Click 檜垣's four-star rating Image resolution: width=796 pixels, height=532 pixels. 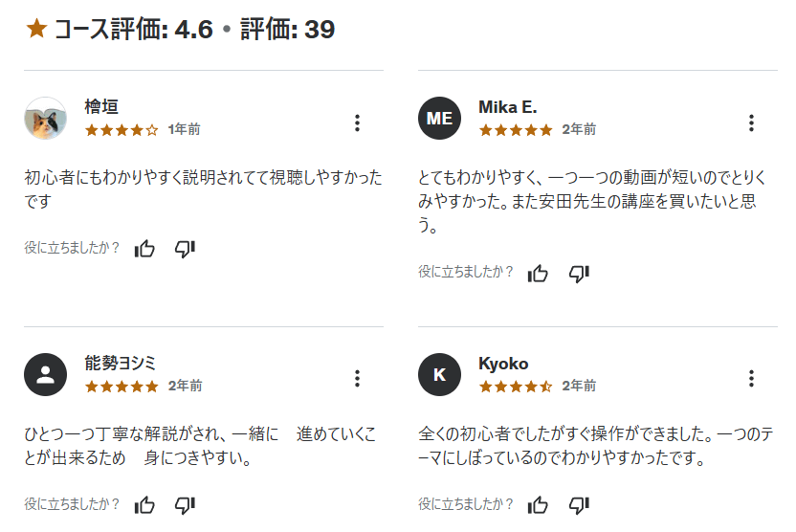coord(122,130)
